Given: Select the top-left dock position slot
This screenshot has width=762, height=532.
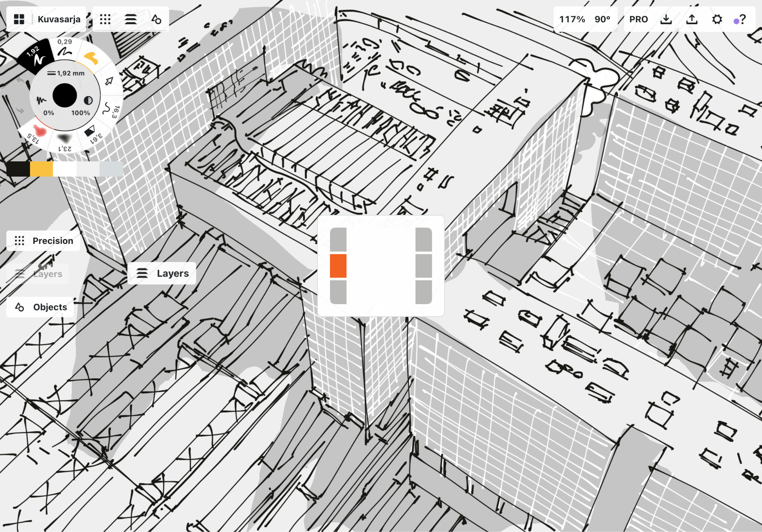Looking at the screenshot, I should (338, 239).
